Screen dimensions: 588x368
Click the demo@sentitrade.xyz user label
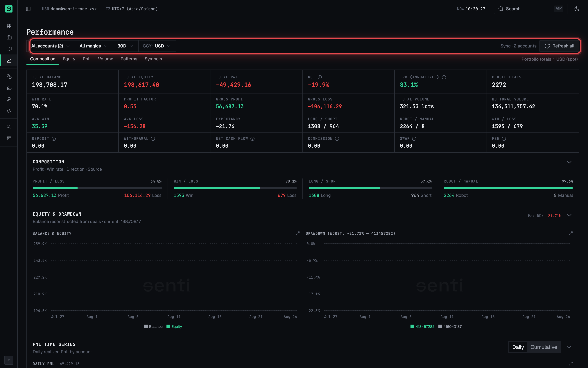pos(74,9)
